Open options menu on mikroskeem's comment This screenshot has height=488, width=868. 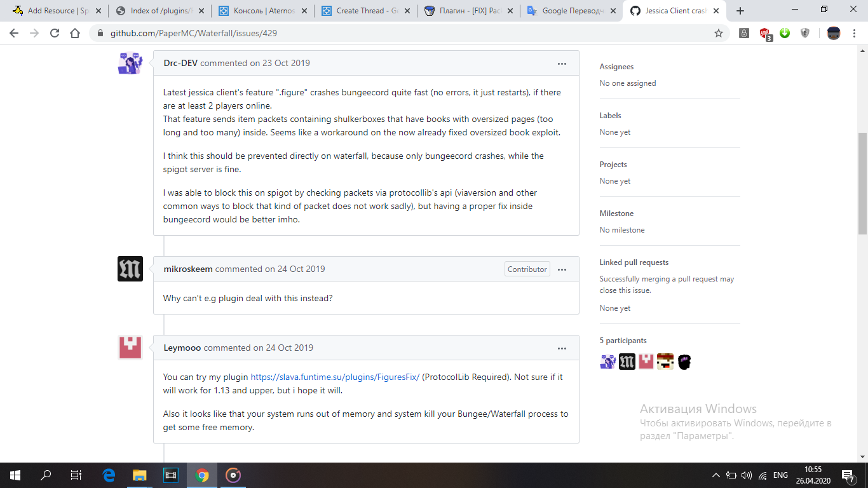pyautogui.click(x=562, y=269)
